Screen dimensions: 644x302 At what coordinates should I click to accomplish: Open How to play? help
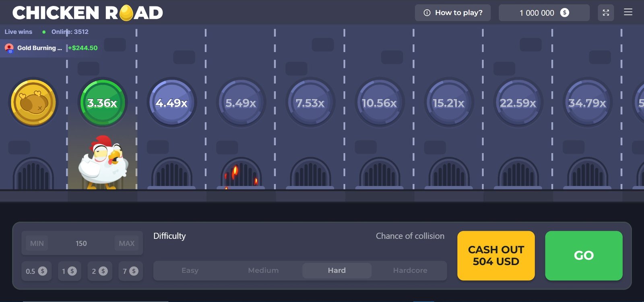pos(453,13)
